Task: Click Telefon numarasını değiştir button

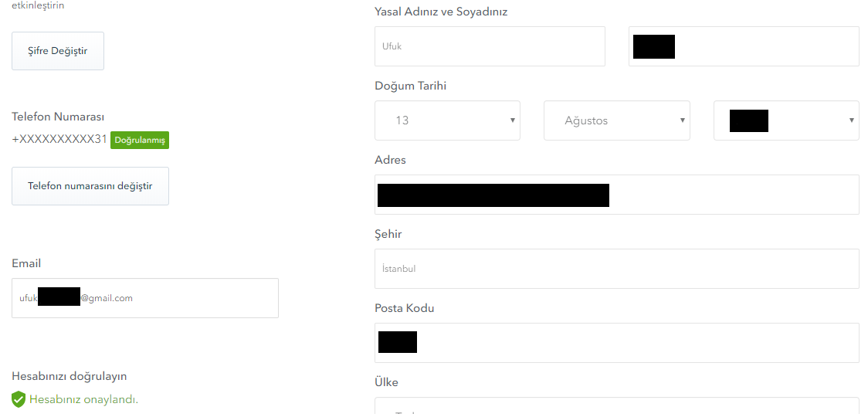Action: point(90,186)
